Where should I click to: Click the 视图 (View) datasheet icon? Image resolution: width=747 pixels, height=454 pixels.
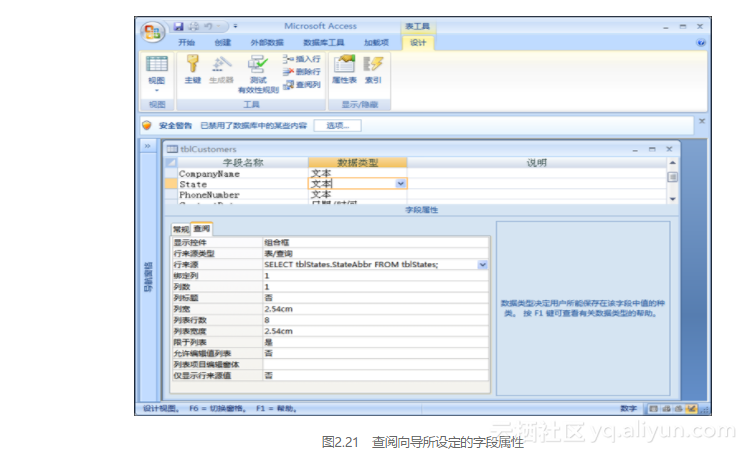pos(157,64)
